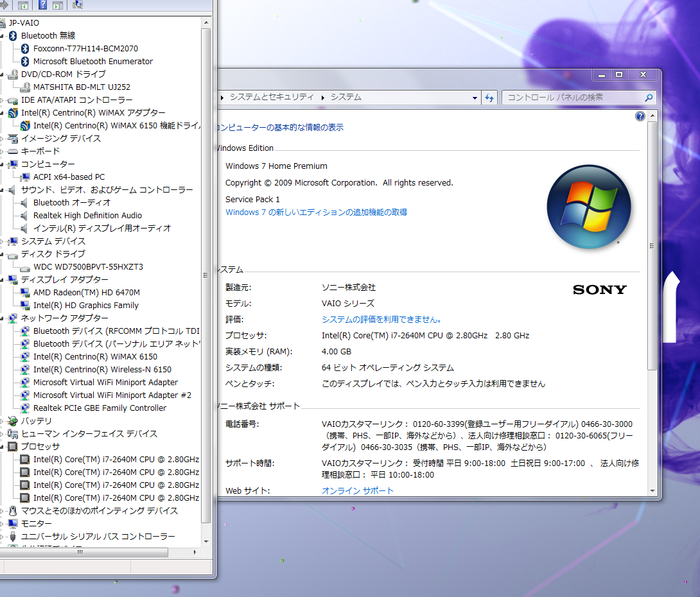The height and width of the screenshot is (597, 700).
Task: Click the Show/Hide action pane toolbar icon
Action: [x=58, y=5]
